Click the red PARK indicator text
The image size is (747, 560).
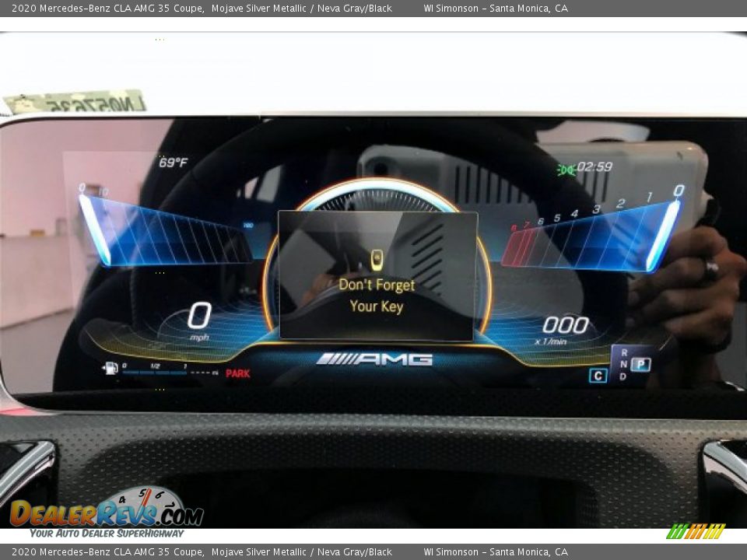click(238, 373)
